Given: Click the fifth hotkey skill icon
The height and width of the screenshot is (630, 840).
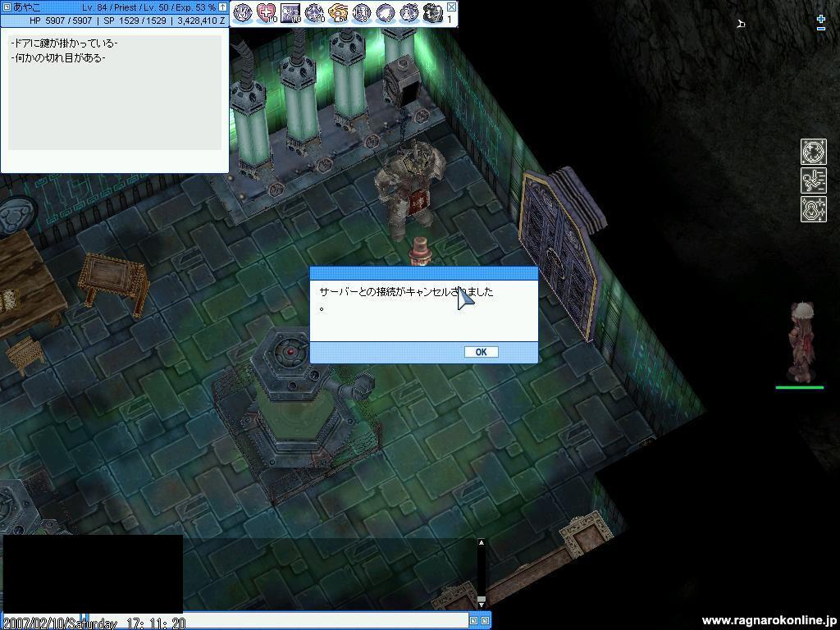Looking at the screenshot, I should pyautogui.click(x=337, y=13).
